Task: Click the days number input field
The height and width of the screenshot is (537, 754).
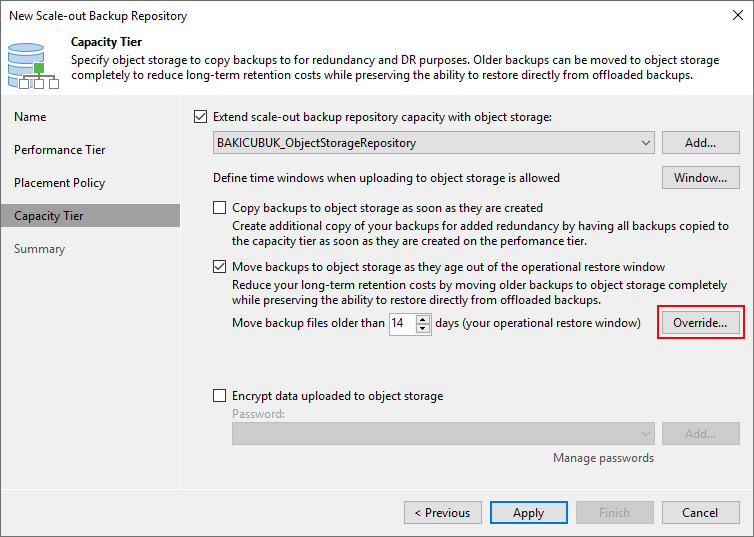Action: point(403,323)
